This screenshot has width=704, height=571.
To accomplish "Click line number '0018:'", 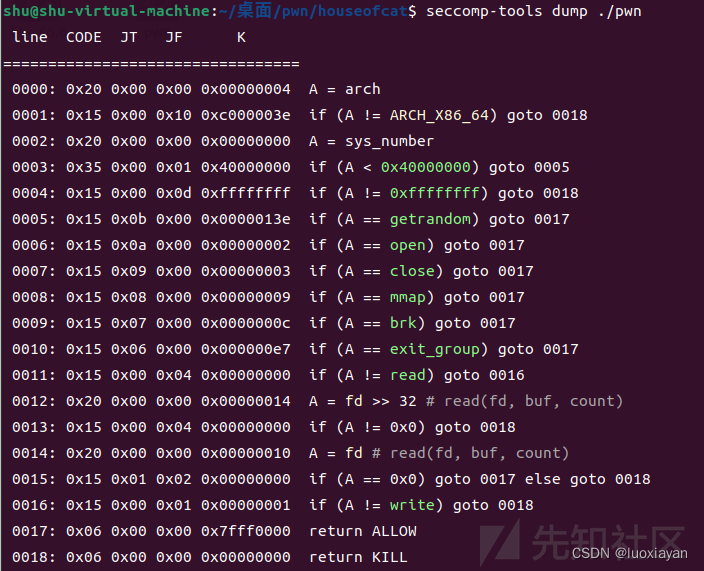I will coord(34,558).
